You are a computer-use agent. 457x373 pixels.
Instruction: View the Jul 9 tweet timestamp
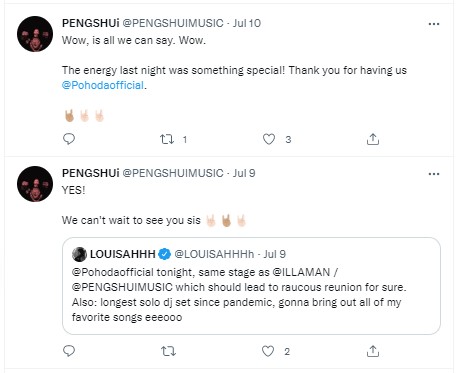pyautogui.click(x=244, y=173)
